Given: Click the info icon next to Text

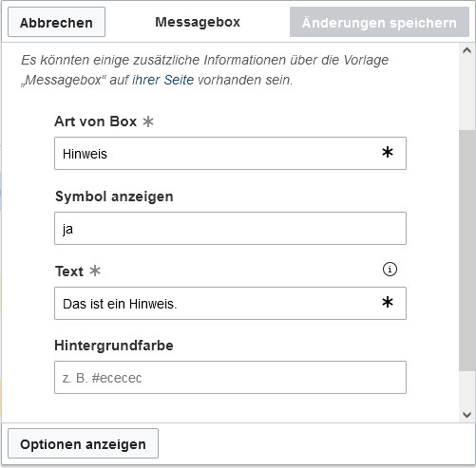Looking at the screenshot, I should click(x=390, y=270).
